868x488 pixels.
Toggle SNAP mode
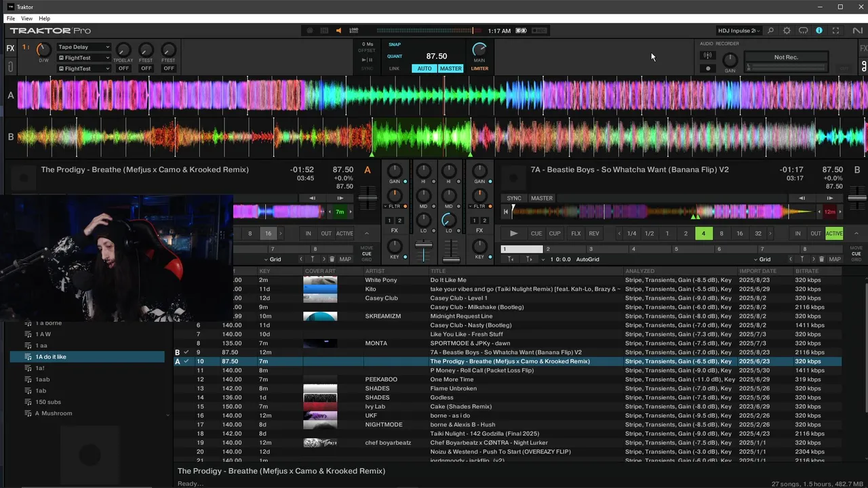click(394, 45)
